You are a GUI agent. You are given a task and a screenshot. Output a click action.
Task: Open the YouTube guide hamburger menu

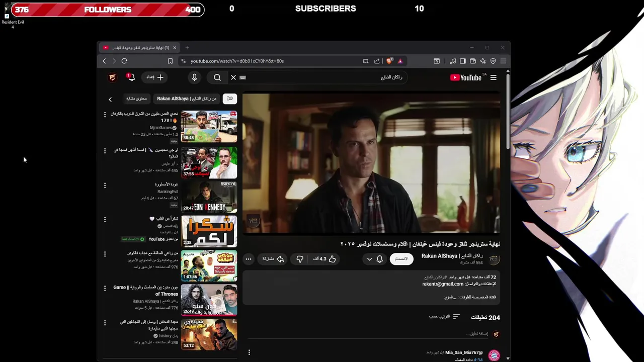coord(494,77)
